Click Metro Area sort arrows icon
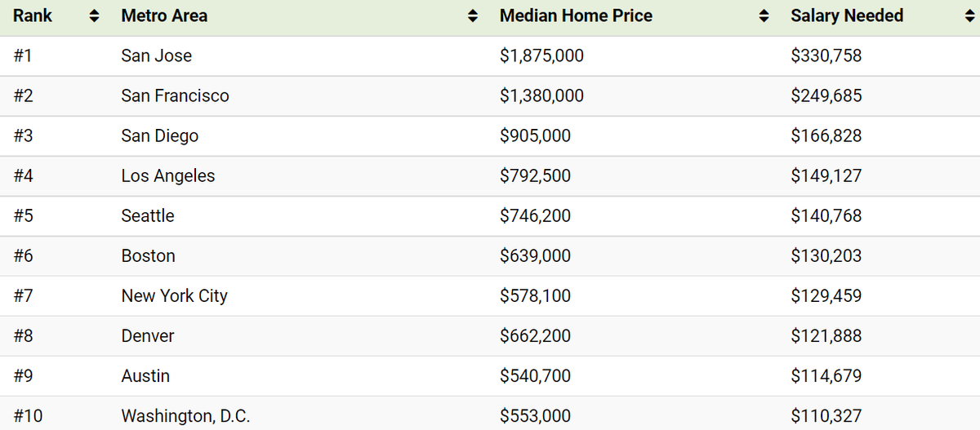This screenshot has width=980, height=430. pyautogui.click(x=472, y=16)
